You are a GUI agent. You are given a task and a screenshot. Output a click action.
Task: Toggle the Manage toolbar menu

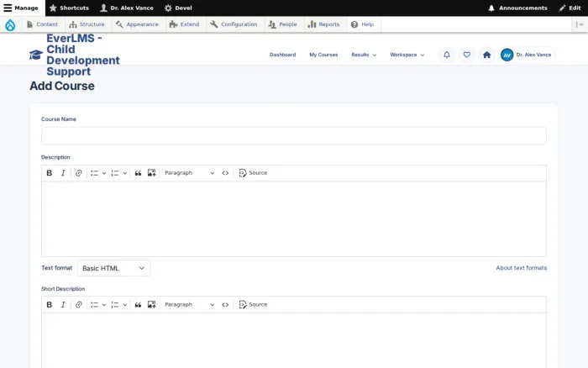[x=21, y=8]
